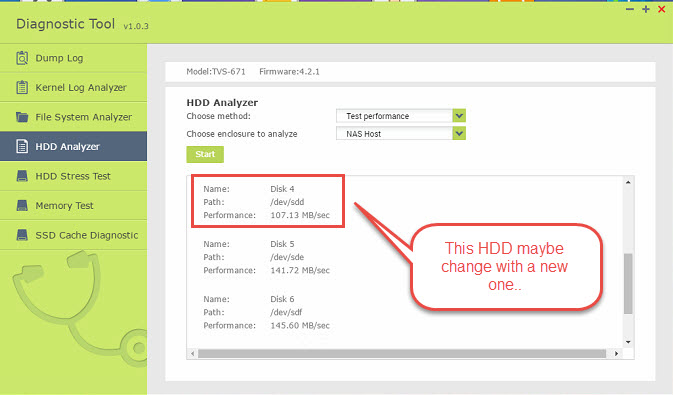Switch to Kernel Log Analyzer
The width and height of the screenshot is (673, 395).
73,87
